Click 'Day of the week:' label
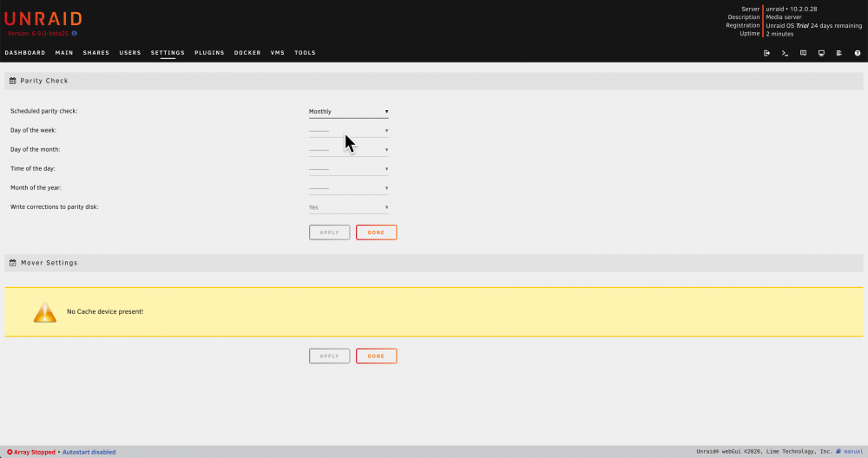The image size is (868, 458). coord(33,130)
